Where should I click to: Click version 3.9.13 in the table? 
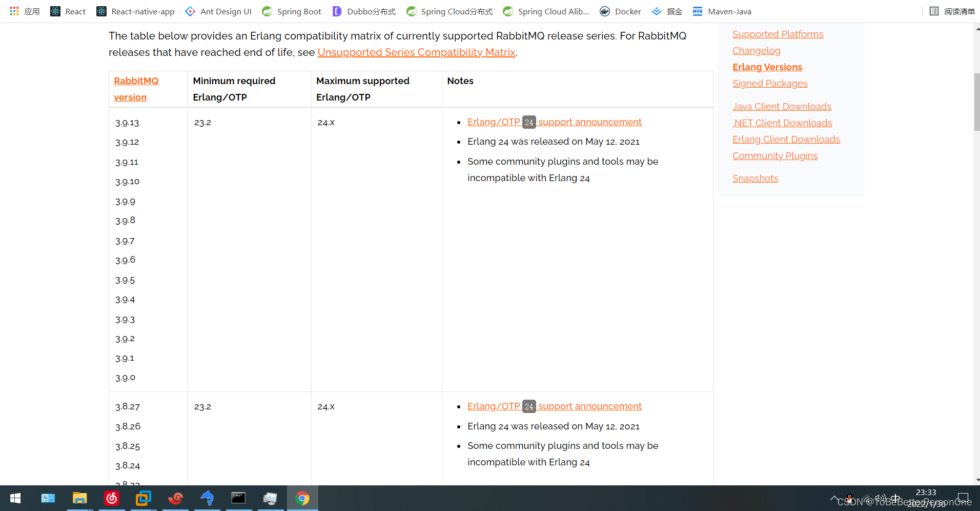(x=127, y=123)
